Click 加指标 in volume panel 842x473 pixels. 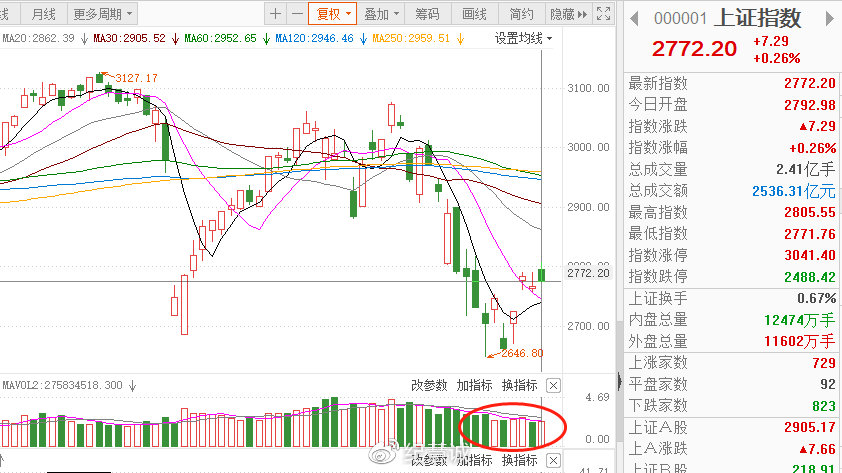click(474, 385)
